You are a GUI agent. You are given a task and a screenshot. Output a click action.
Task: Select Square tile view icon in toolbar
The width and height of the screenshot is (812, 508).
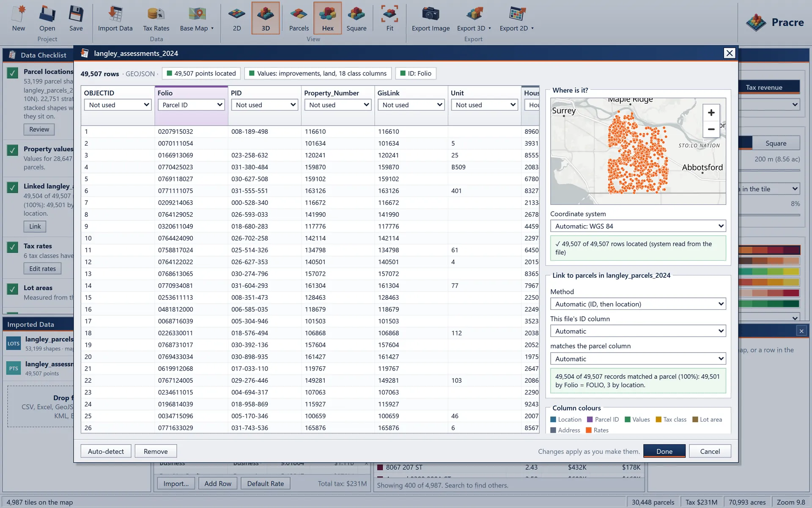(357, 14)
